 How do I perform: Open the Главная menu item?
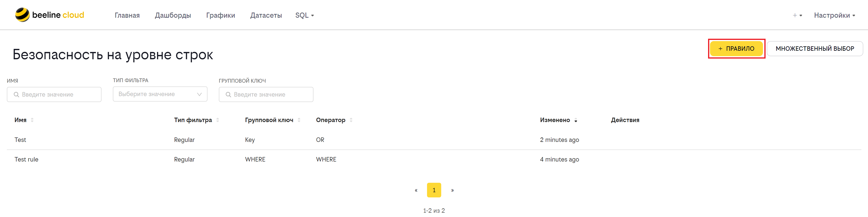127,15
